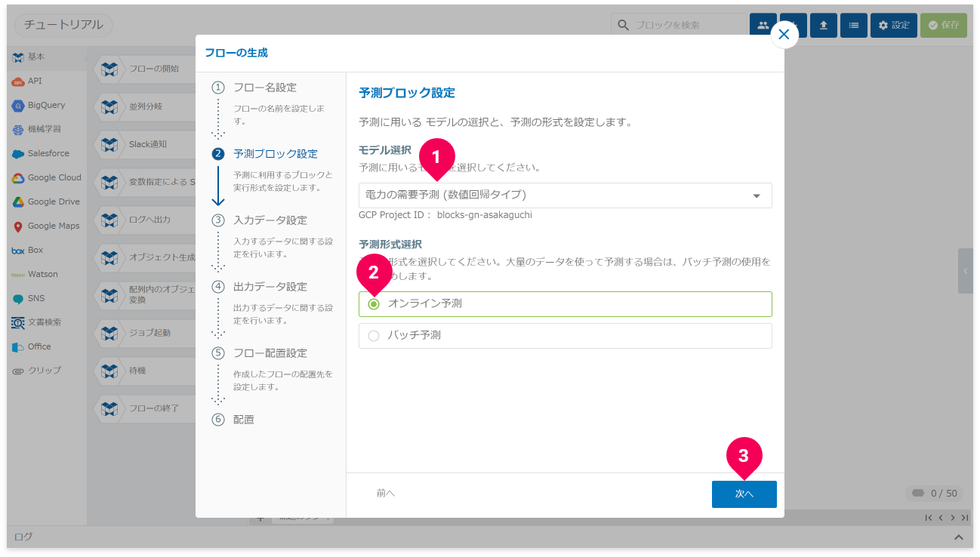
Task: Click the Office icon in the sidebar
Action: click(18, 347)
